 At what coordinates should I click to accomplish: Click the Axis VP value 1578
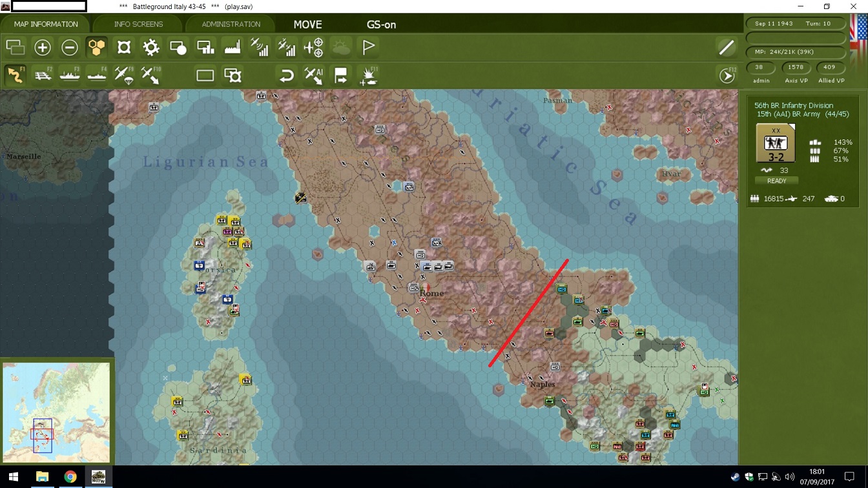coord(796,67)
